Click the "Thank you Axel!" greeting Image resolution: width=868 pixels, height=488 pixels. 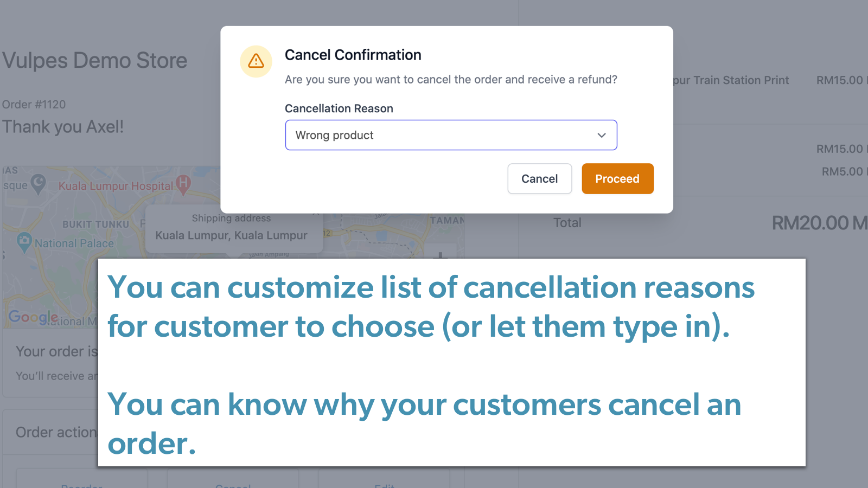63,126
